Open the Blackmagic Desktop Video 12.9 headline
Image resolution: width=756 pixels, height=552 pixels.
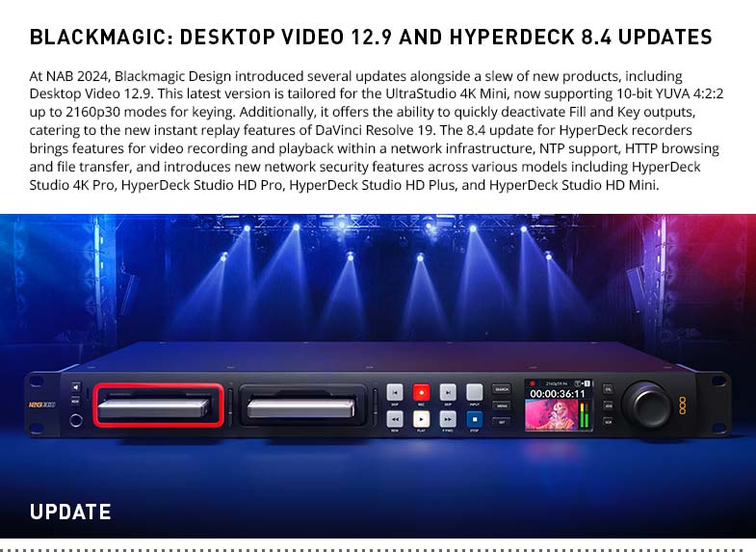coord(371,38)
